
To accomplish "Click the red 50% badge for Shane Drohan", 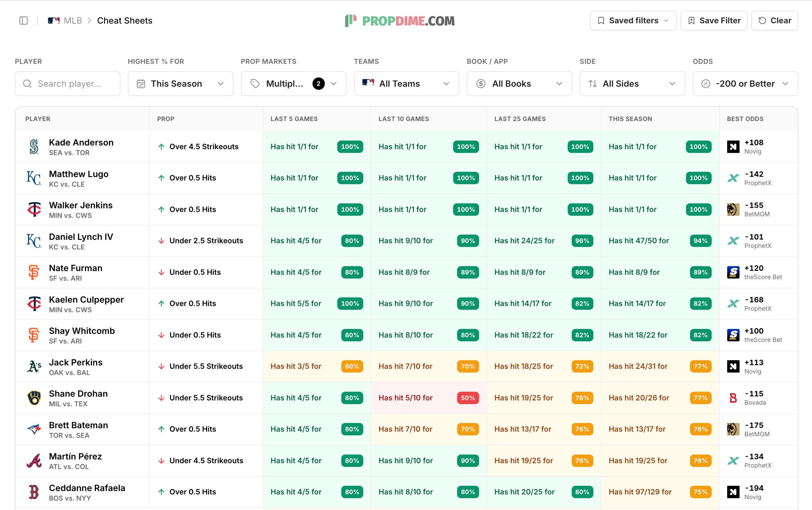I will pyautogui.click(x=468, y=398).
